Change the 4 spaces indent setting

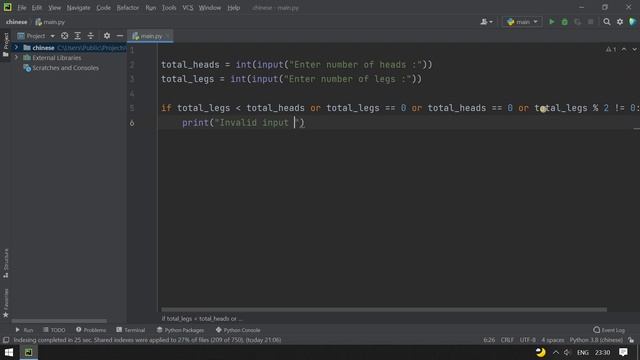pos(553,340)
